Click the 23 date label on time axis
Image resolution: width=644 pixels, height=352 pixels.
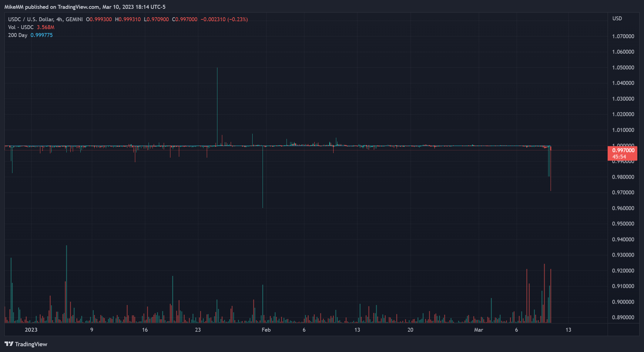tap(198, 330)
